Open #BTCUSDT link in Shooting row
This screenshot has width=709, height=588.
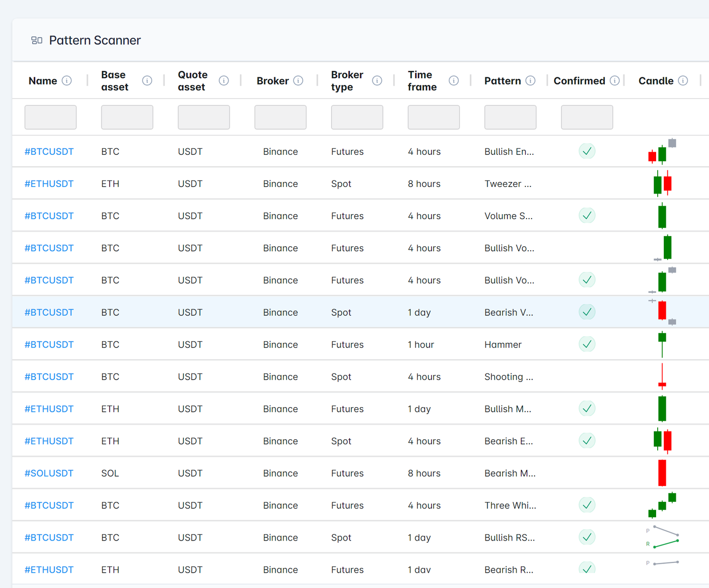click(x=49, y=377)
